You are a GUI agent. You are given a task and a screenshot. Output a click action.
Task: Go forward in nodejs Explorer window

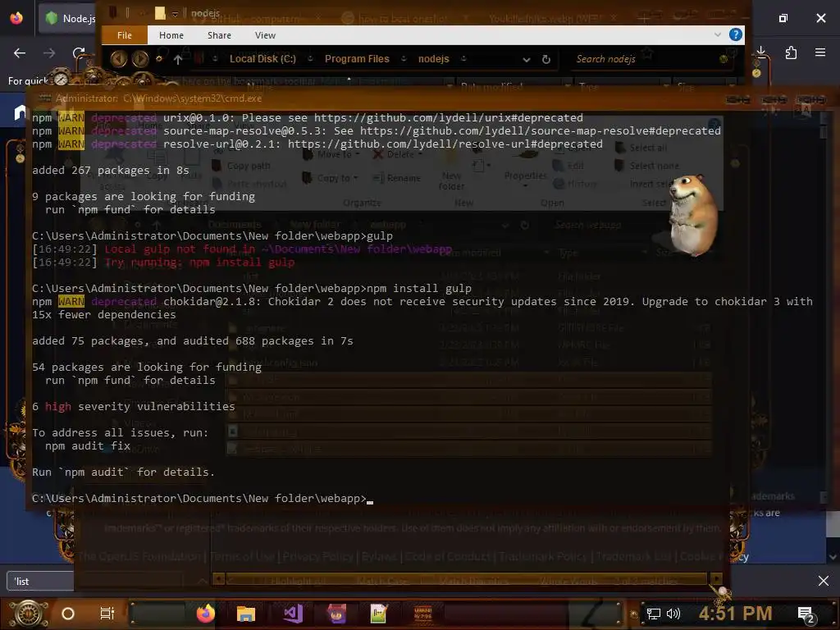tap(140, 58)
